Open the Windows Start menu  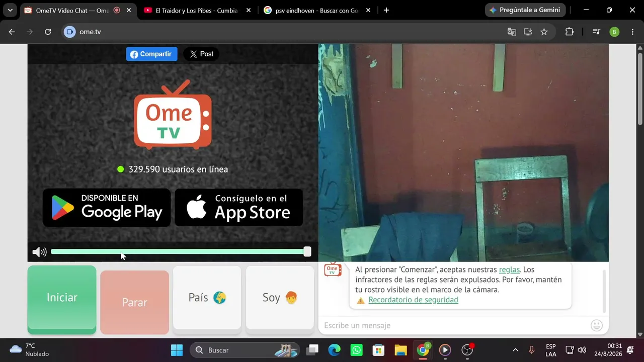pos(177,350)
